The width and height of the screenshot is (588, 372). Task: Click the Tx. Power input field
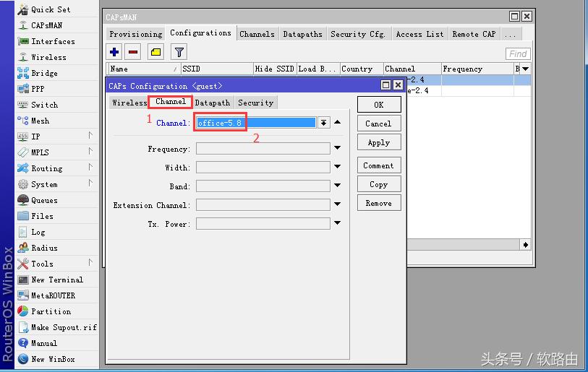tap(263, 224)
